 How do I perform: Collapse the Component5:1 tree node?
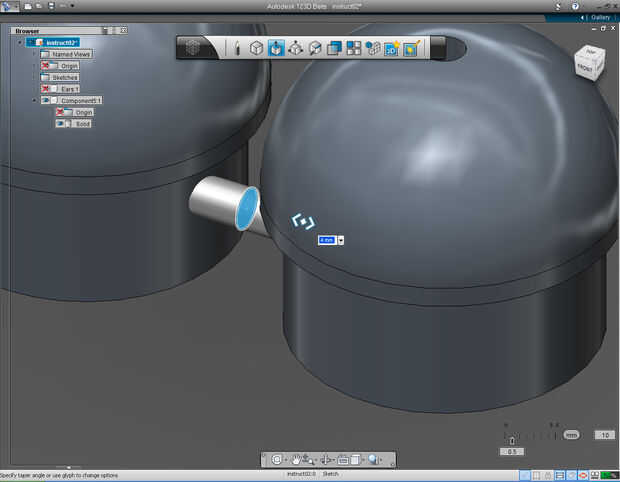pyautogui.click(x=35, y=100)
